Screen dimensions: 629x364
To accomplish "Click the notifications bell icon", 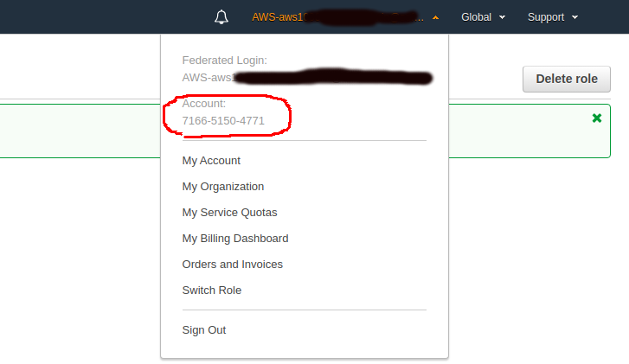I will pyautogui.click(x=221, y=17).
